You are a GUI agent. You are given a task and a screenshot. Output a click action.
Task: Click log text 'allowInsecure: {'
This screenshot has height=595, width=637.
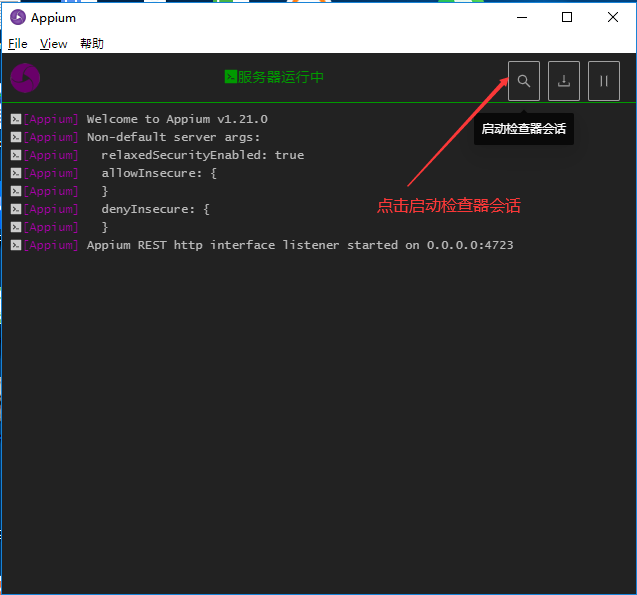(x=159, y=173)
